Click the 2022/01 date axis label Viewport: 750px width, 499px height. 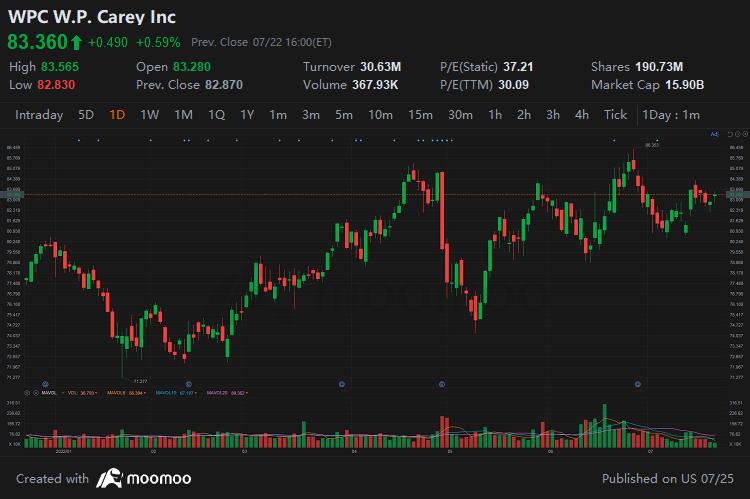click(x=64, y=451)
